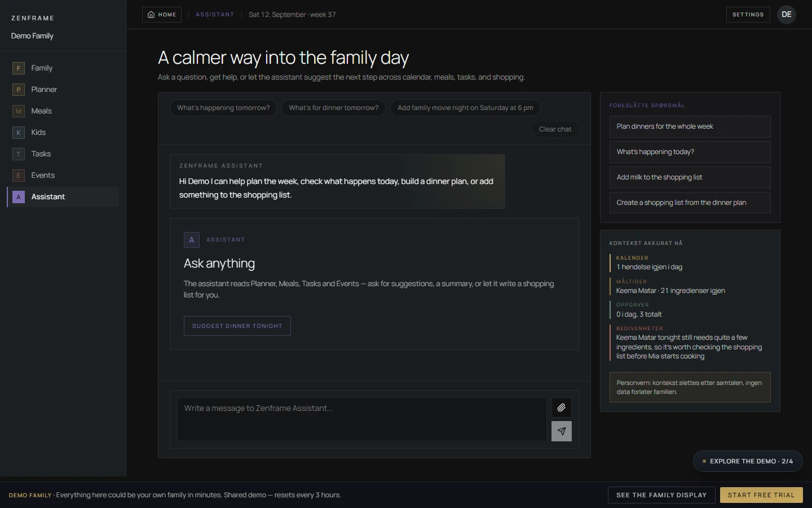Open Events via its E sidebar icon
The width and height of the screenshot is (812, 508).
click(19, 176)
